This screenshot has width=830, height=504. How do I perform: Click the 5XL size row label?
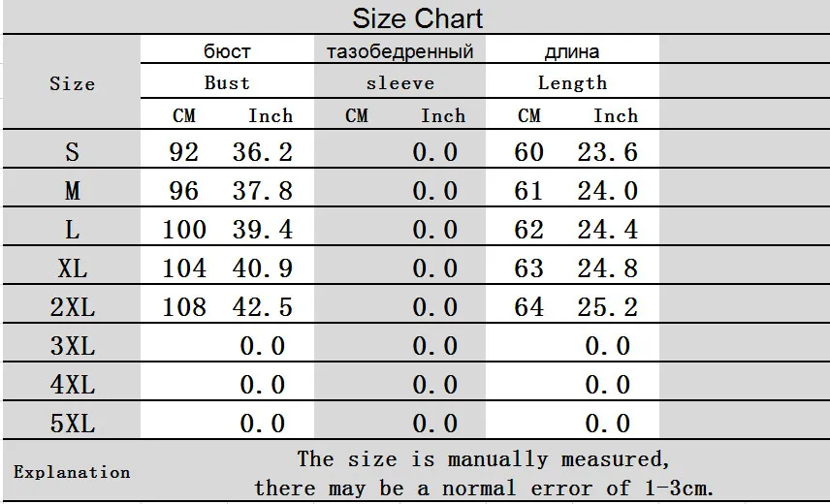pos(73,424)
